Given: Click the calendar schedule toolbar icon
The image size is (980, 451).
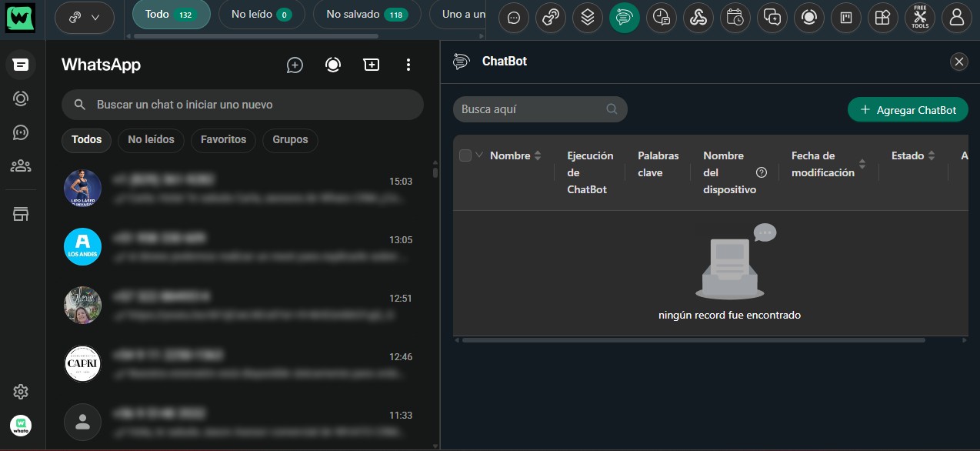Looking at the screenshot, I should click(735, 18).
